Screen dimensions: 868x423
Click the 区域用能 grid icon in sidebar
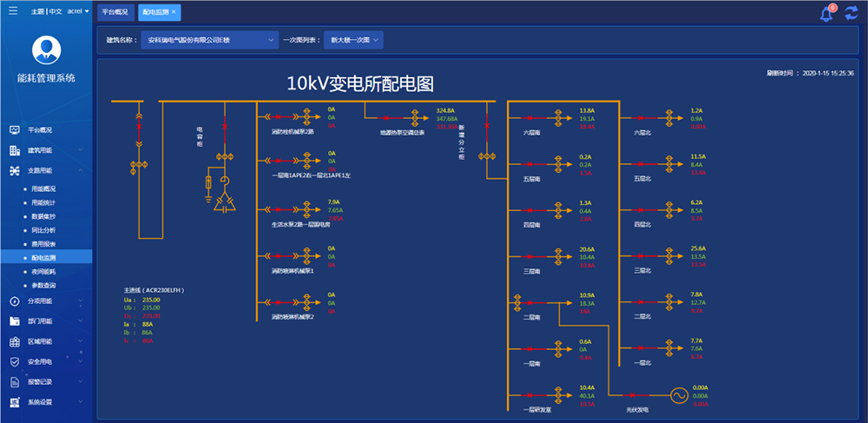[x=15, y=341]
